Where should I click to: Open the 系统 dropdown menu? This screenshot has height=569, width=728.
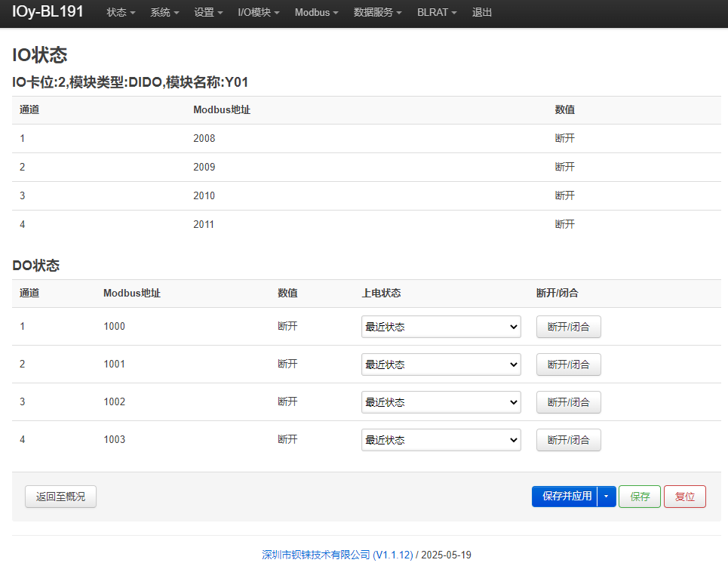coord(164,13)
